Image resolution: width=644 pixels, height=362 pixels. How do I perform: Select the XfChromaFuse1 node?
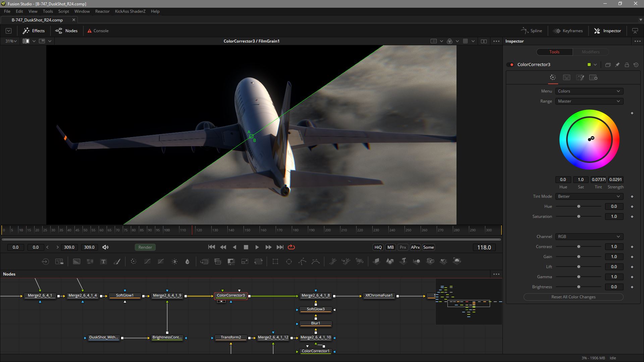379,296
